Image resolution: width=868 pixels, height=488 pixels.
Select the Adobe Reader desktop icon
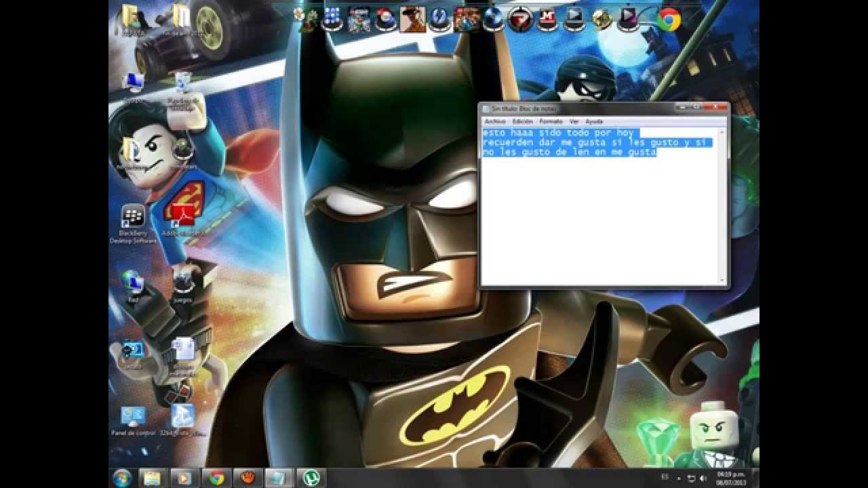pos(183,220)
